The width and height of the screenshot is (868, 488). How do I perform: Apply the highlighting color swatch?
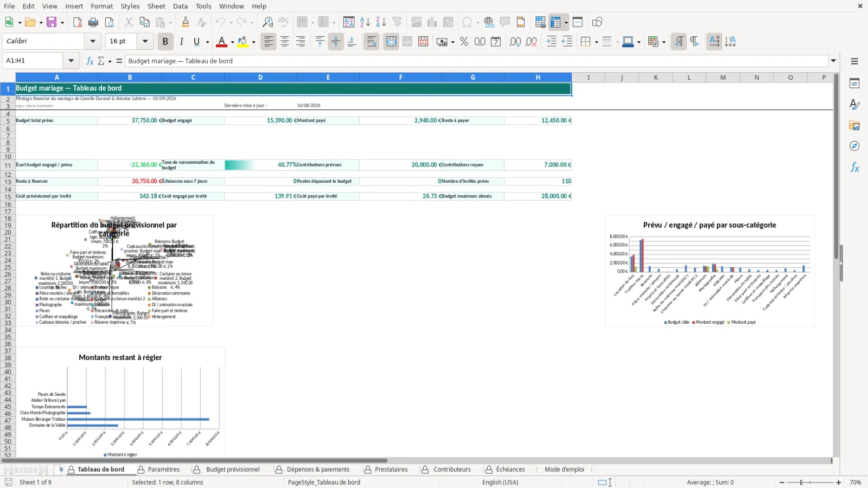[x=242, y=42]
